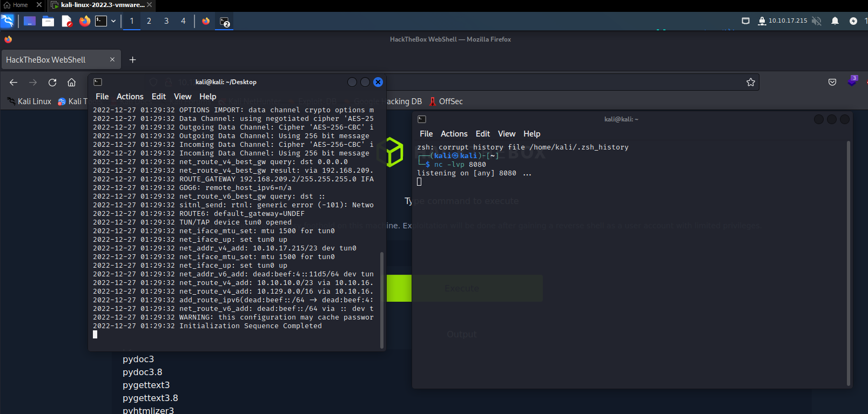Close the kali-linux VM tab
Screen dimensions: 868x414
[x=150, y=5]
